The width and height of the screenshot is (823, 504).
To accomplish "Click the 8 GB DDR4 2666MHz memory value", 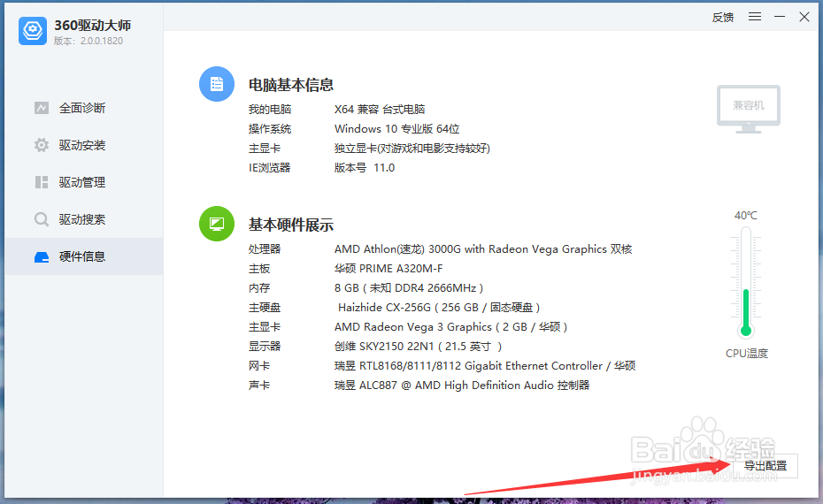I will tap(408, 288).
